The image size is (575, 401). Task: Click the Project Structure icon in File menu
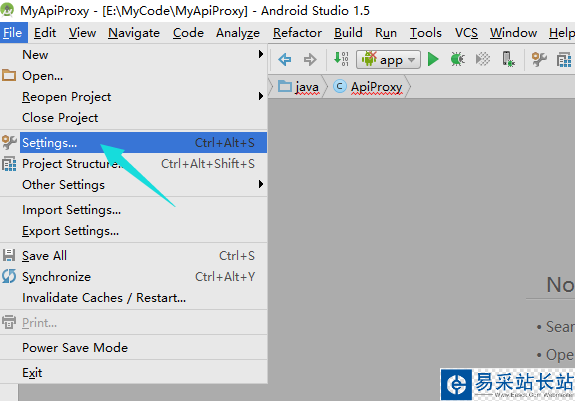pos(9,164)
